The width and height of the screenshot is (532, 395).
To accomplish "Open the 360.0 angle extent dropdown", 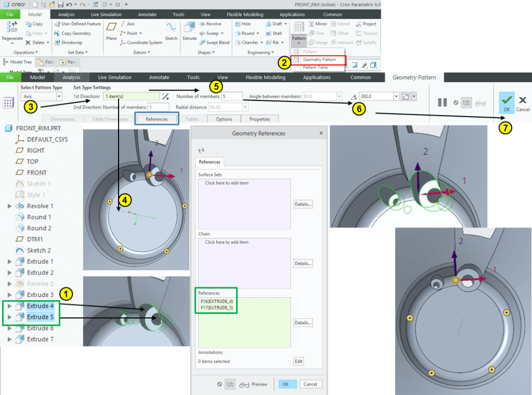I will pos(396,96).
